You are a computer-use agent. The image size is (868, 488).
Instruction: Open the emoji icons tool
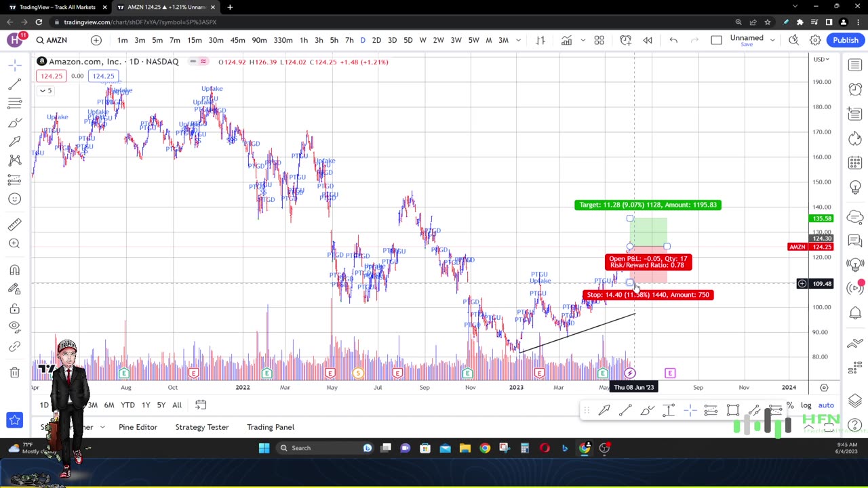click(x=14, y=199)
